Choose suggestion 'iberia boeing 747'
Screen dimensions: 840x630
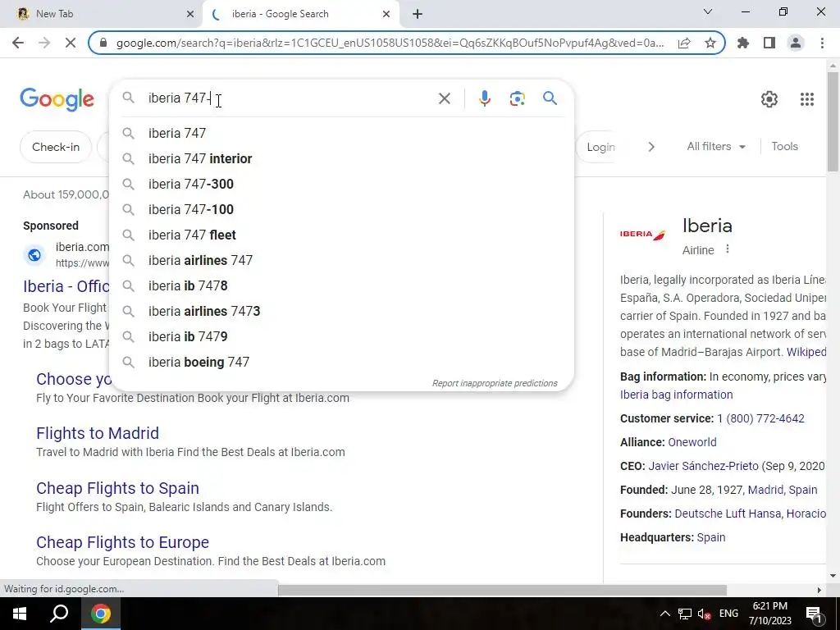pyautogui.click(x=342, y=362)
